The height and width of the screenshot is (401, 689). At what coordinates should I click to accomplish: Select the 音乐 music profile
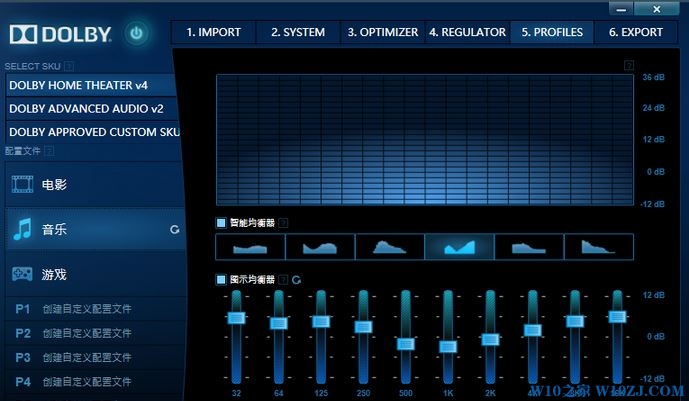tap(95, 229)
